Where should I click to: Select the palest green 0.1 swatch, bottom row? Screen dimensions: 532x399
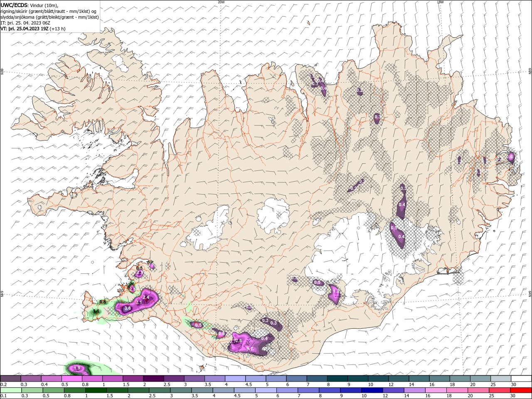[11, 390]
